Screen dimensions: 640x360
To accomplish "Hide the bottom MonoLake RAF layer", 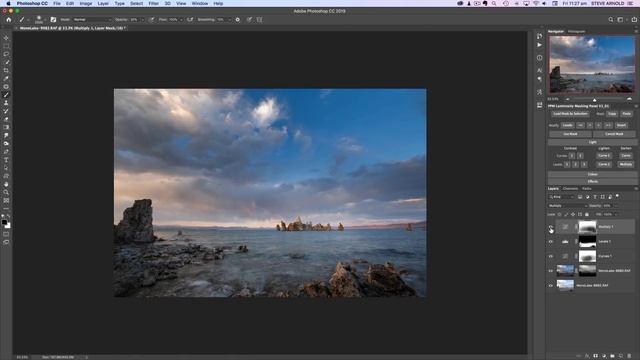I will (551, 285).
